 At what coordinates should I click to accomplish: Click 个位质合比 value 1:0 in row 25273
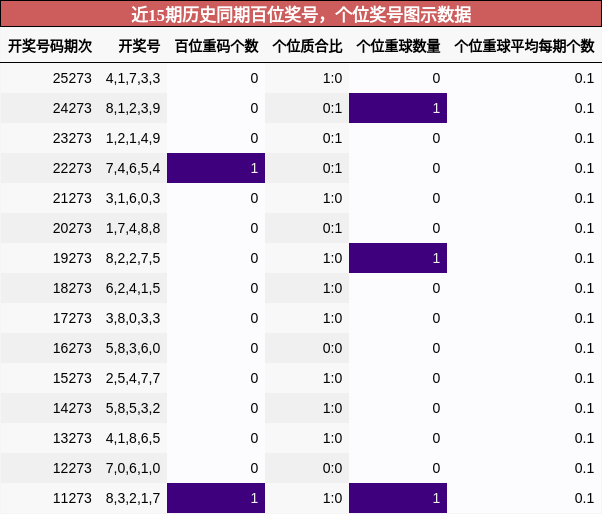(x=332, y=78)
